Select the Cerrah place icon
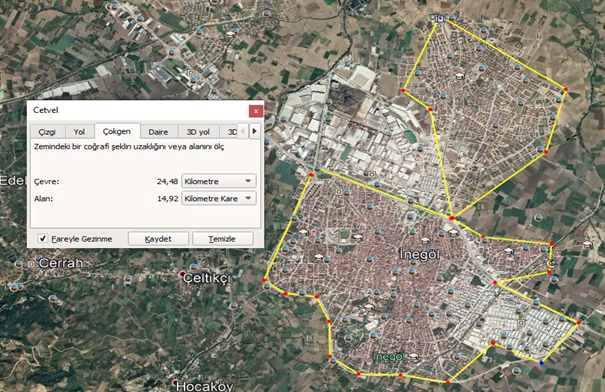Image resolution: width=605 pixels, height=392 pixels. (31, 264)
